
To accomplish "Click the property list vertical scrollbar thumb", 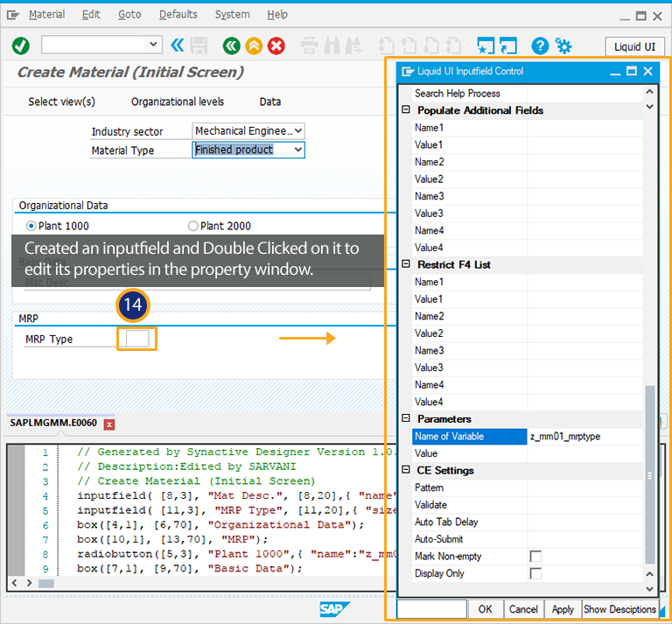I will click(x=650, y=475).
